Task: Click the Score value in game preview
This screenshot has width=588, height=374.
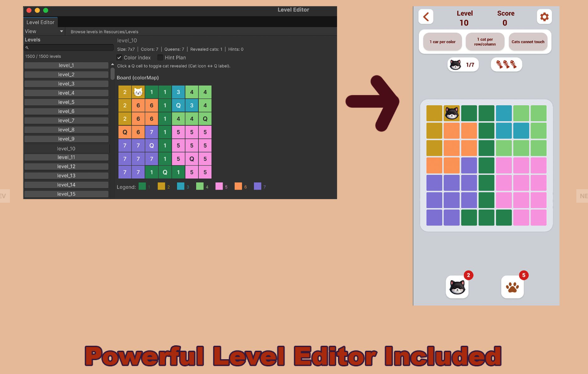Action: tap(505, 23)
